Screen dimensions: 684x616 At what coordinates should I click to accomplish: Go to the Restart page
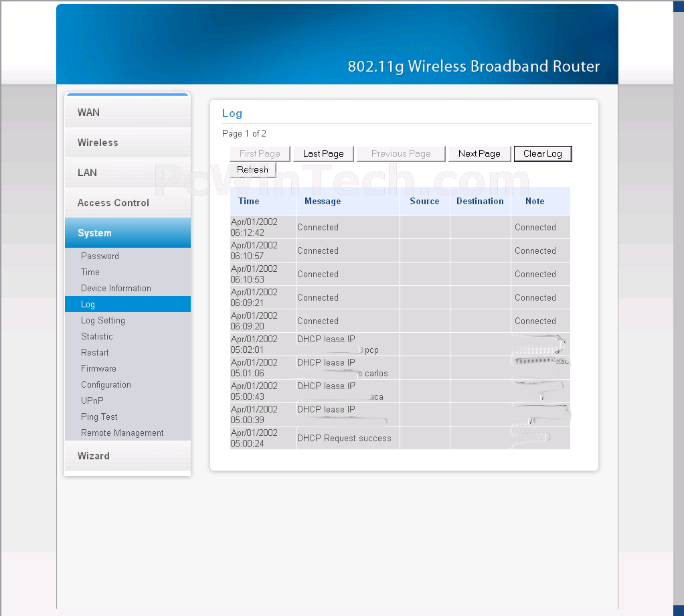95,352
